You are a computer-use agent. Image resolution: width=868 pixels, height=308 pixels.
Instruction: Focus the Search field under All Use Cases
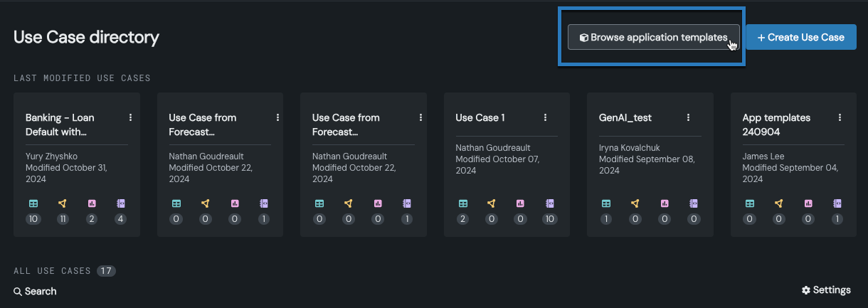tap(41, 292)
